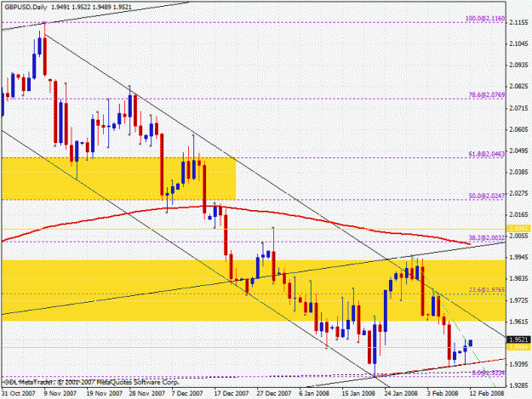Image resolution: width=532 pixels, height=399 pixels.
Task: Click the 31 Oct 2007 date label
Action: point(19,394)
